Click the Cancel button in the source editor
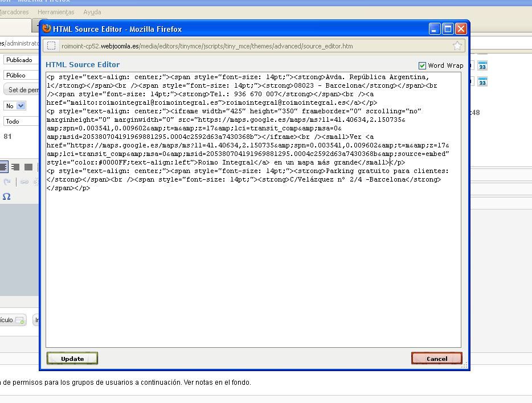Image resolution: width=532 pixels, height=403 pixels. 437,358
